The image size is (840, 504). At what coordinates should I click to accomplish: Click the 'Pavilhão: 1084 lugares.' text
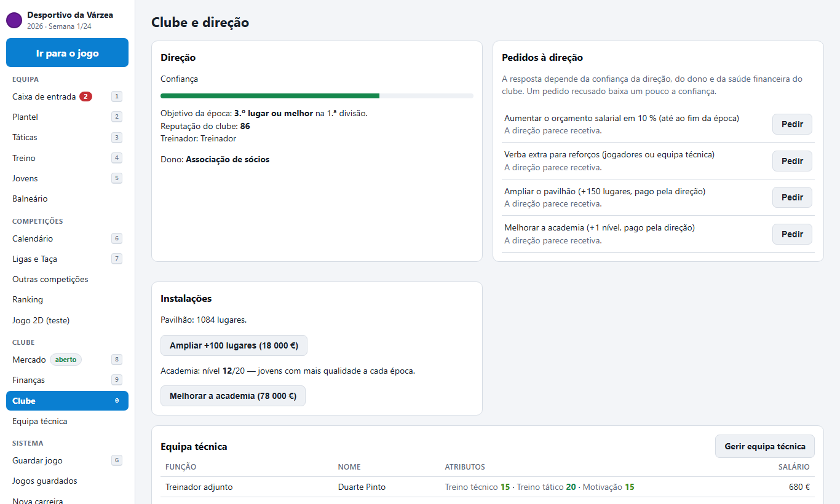(x=204, y=320)
